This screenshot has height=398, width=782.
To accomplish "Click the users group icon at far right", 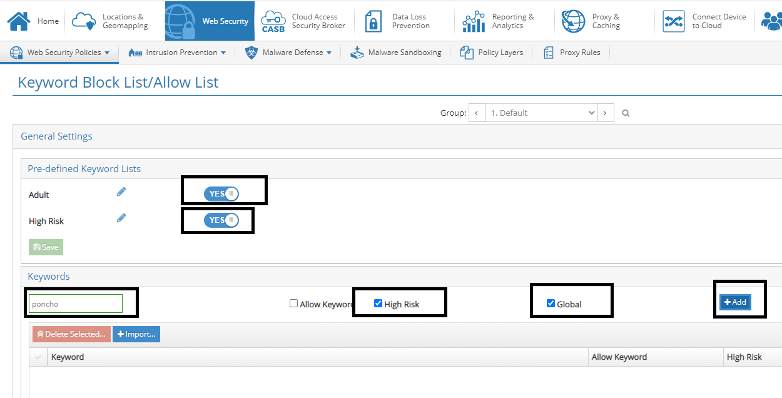I will (x=772, y=21).
